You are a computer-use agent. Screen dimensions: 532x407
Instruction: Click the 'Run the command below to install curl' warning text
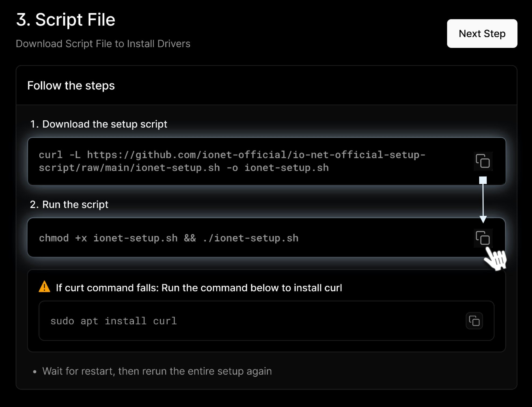251,288
